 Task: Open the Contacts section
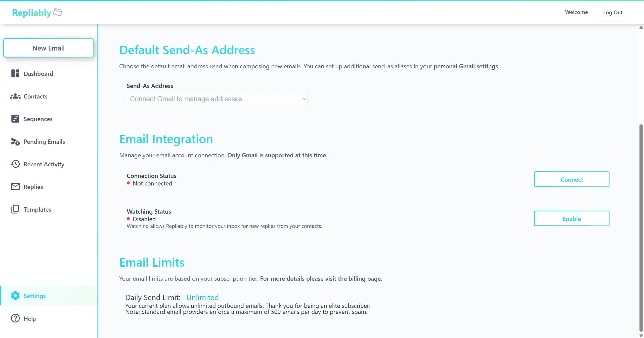pos(35,96)
